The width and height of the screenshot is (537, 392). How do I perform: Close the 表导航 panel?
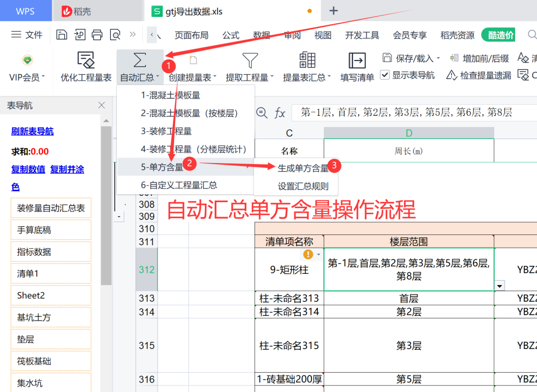pos(102,105)
